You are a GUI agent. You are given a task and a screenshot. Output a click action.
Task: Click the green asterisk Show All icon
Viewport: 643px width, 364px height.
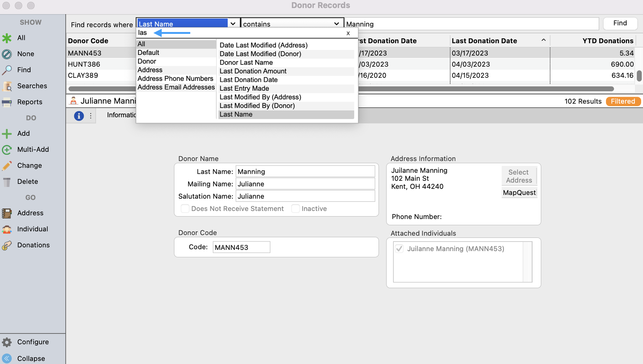[x=7, y=38]
